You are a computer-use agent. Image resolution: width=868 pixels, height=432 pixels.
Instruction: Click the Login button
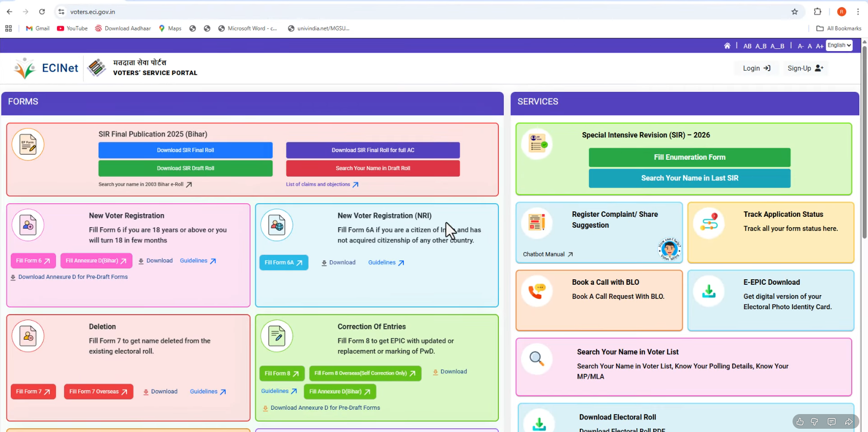click(x=756, y=68)
